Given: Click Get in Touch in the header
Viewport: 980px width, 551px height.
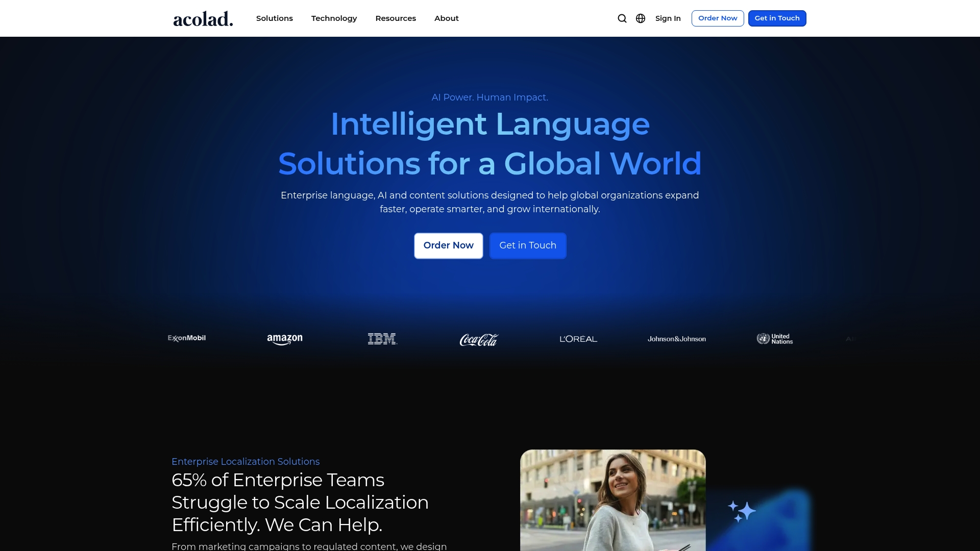Looking at the screenshot, I should tap(777, 18).
